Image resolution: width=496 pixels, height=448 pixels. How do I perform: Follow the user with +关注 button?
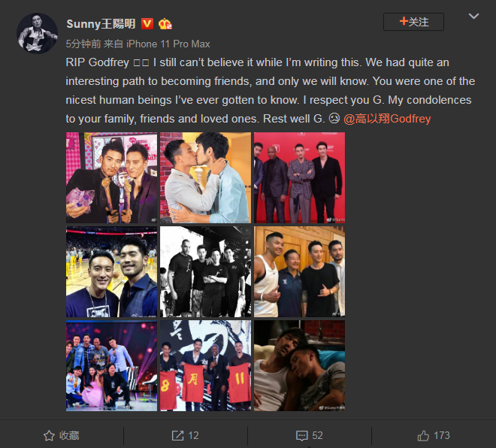[x=413, y=22]
